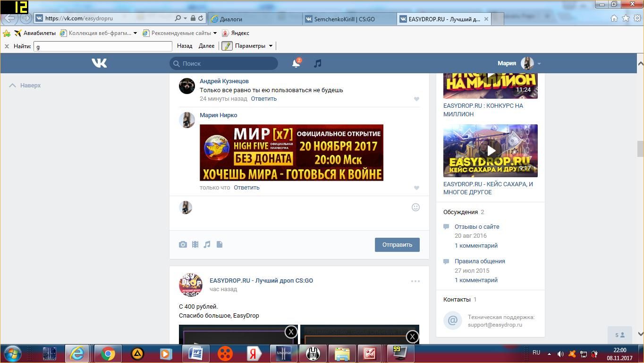Image resolution: width=644 pixels, height=363 pixels.
Task: Find next match with Далее
Action: [206, 46]
